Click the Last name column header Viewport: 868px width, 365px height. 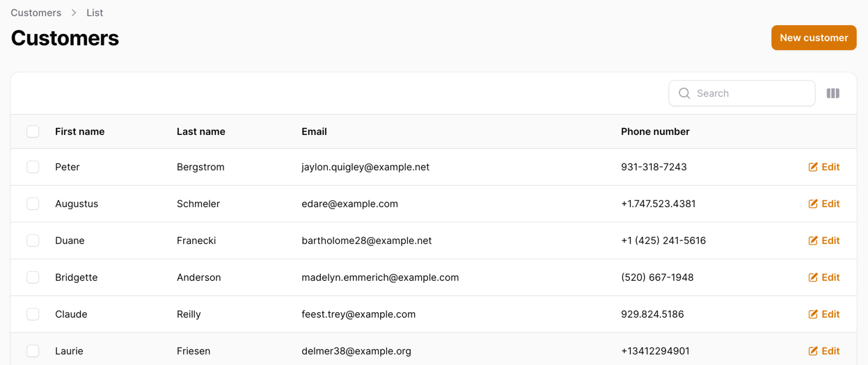201,131
